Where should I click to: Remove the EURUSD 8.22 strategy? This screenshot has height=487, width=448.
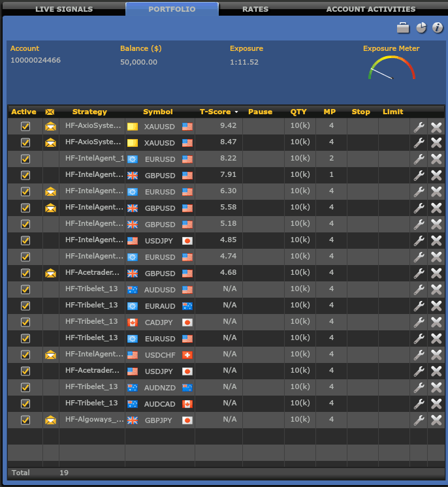tap(436, 159)
